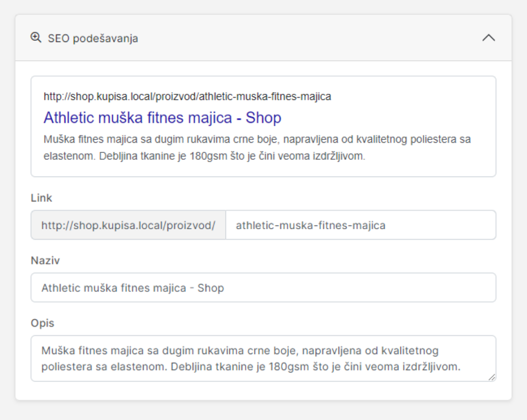527x420 pixels.
Task: Click the 'Naziv' field label
Action: [x=45, y=261]
